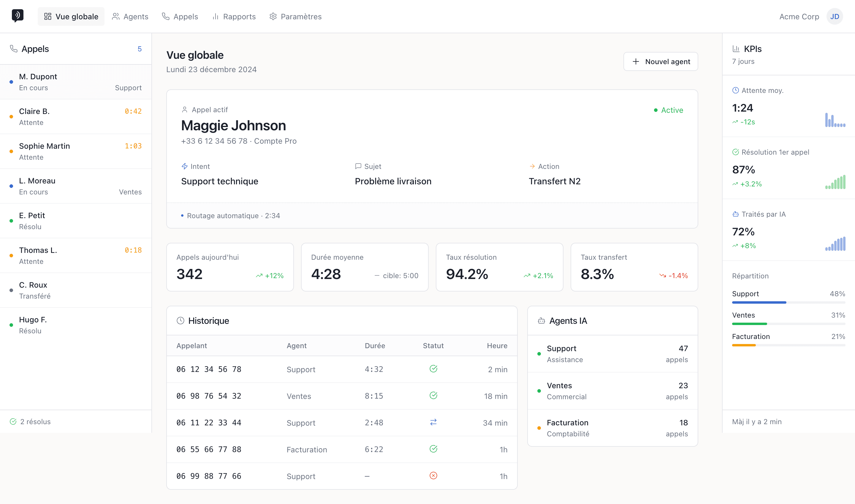Open Paramètres using the gear icon

point(273,16)
